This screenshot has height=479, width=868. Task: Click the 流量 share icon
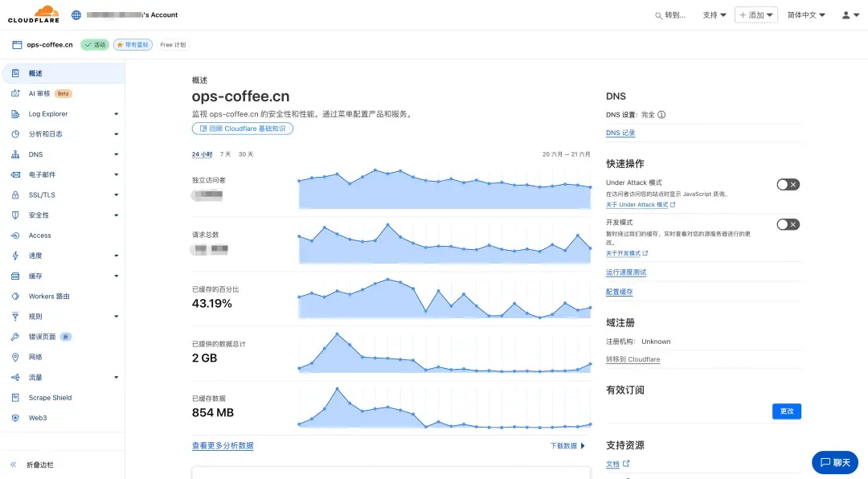click(15, 377)
